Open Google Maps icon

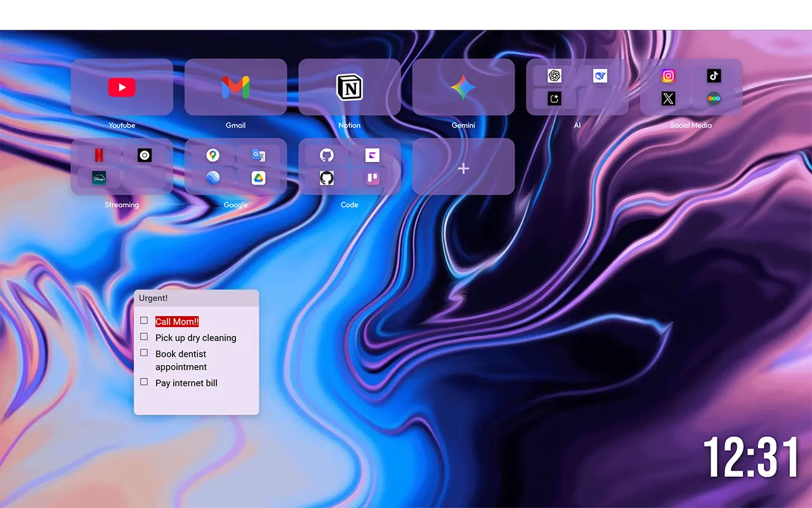click(x=213, y=155)
